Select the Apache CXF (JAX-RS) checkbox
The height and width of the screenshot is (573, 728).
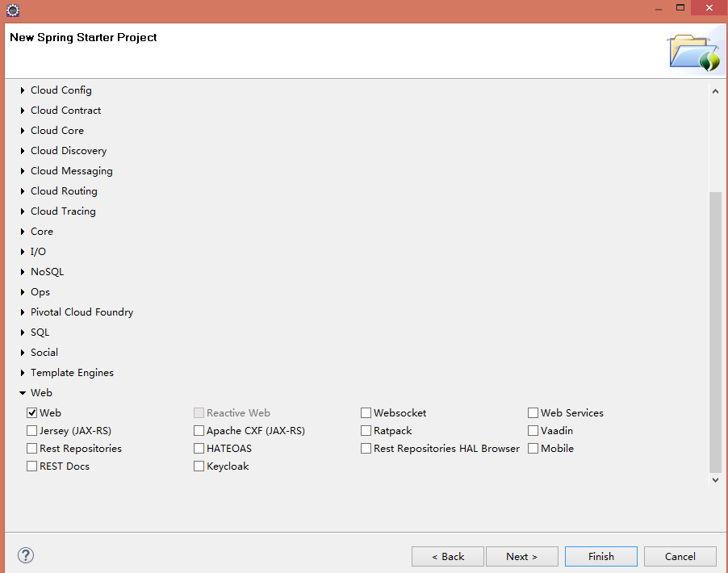tap(199, 430)
